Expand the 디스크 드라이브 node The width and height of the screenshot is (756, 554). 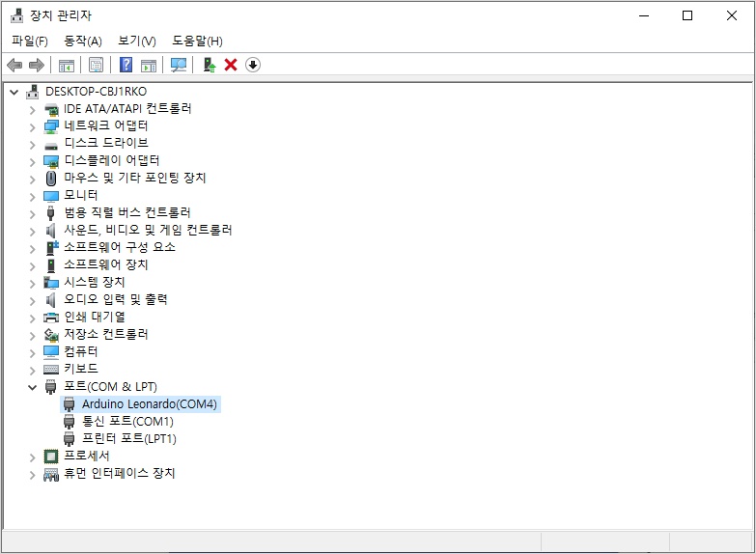pyautogui.click(x=32, y=145)
